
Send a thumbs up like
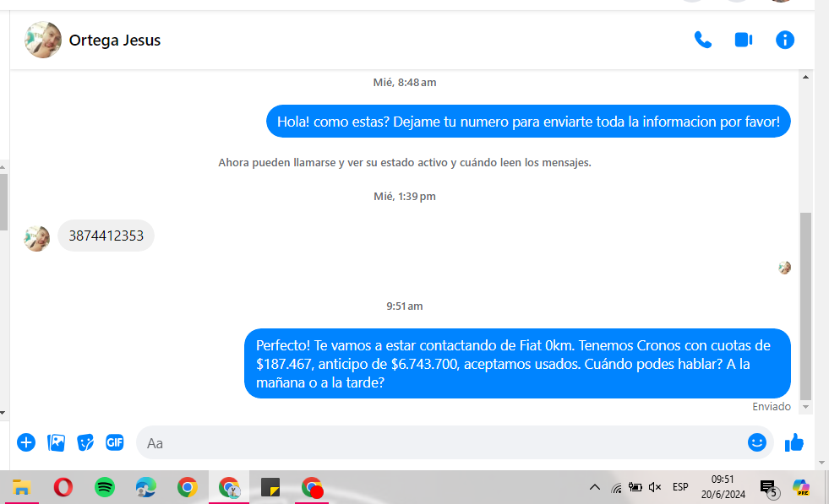[x=794, y=442]
